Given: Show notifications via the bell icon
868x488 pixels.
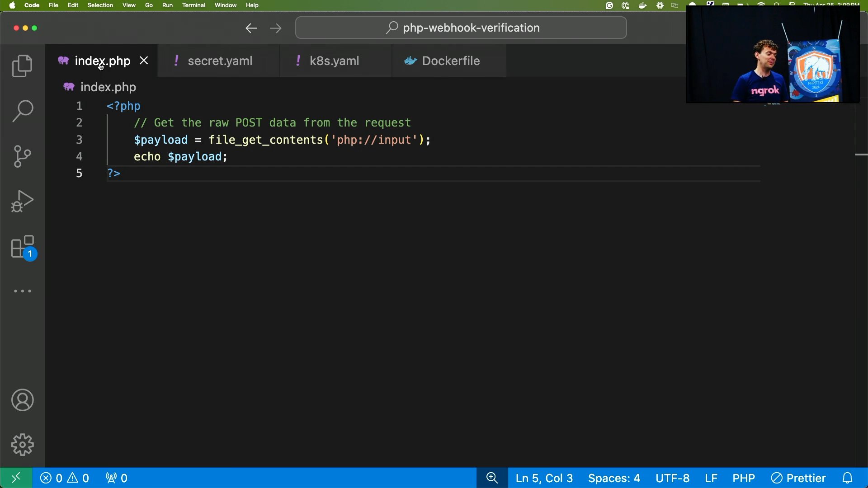Looking at the screenshot, I should tap(848, 478).
